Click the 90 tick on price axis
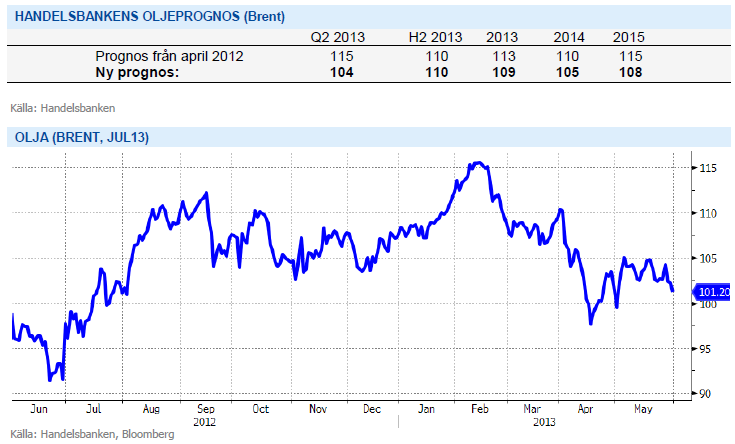The height and width of the screenshot is (444, 735). click(x=706, y=394)
